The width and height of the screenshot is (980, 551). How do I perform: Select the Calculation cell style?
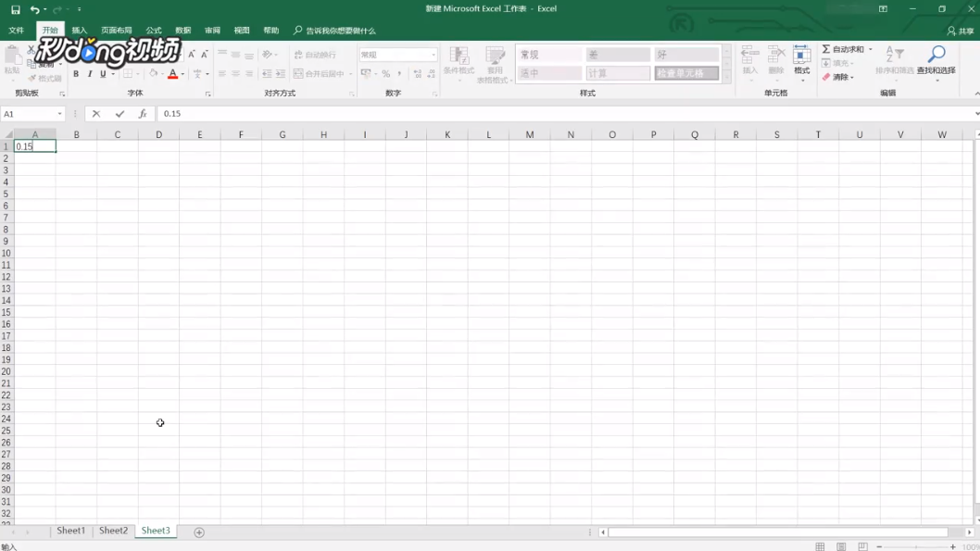[x=618, y=73]
